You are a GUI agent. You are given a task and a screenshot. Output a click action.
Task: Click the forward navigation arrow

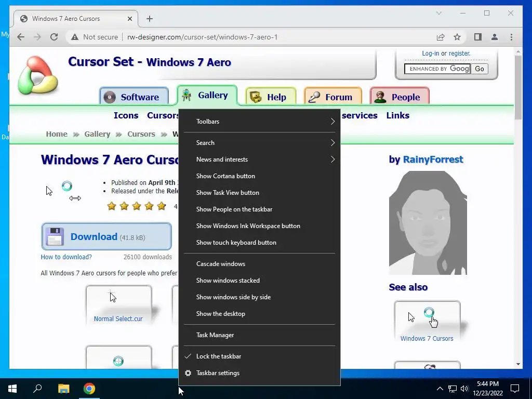37,37
